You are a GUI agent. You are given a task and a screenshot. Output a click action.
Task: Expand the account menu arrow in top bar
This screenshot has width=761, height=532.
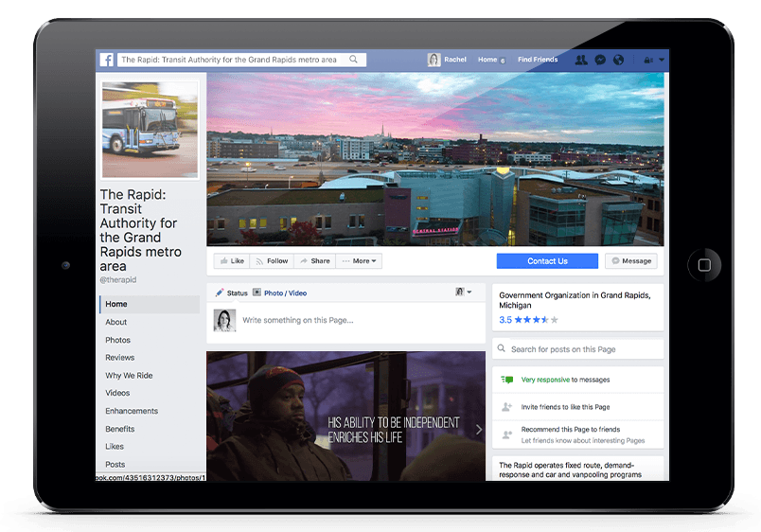pyautogui.click(x=661, y=60)
